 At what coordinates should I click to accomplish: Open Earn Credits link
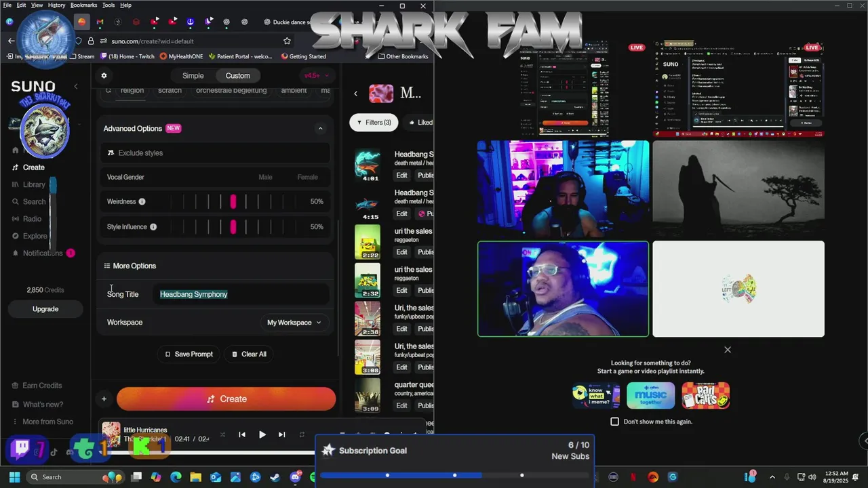pos(37,386)
